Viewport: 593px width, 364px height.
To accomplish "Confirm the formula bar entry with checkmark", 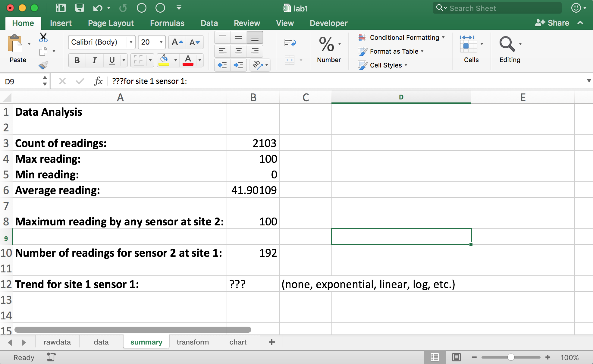I will 80,81.
